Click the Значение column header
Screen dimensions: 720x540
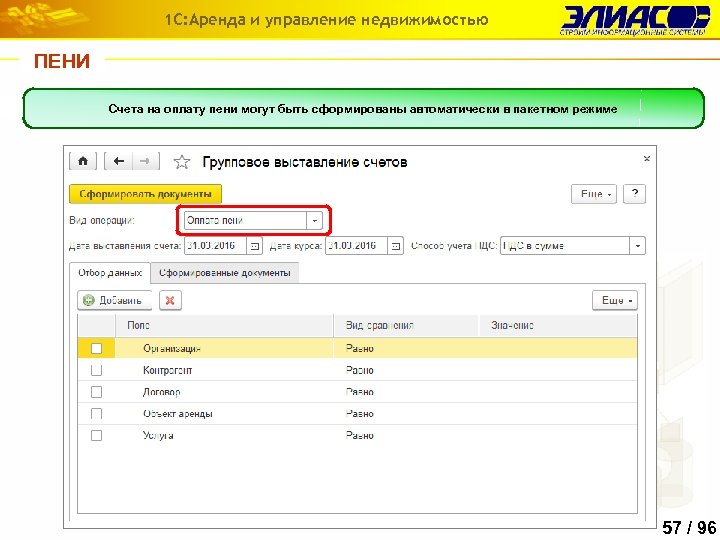pos(558,326)
